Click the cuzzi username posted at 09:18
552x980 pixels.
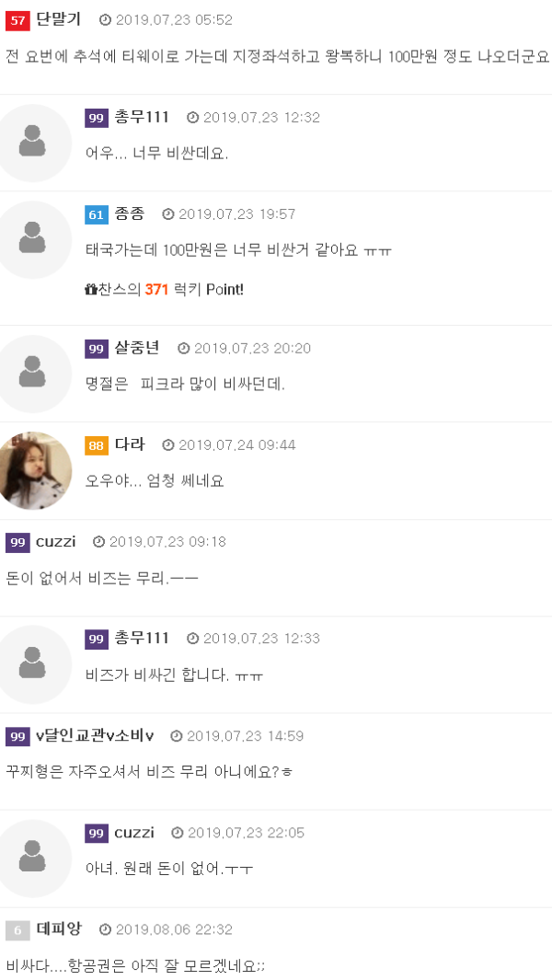pos(56,542)
